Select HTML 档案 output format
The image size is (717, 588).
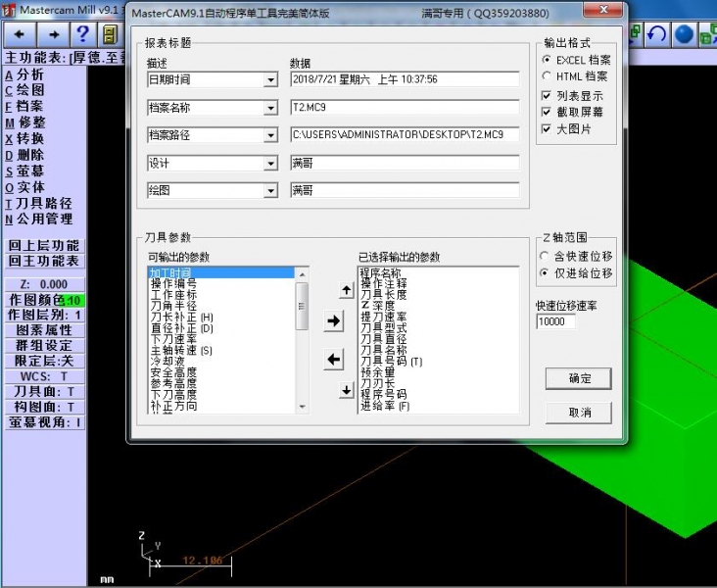(x=575, y=76)
